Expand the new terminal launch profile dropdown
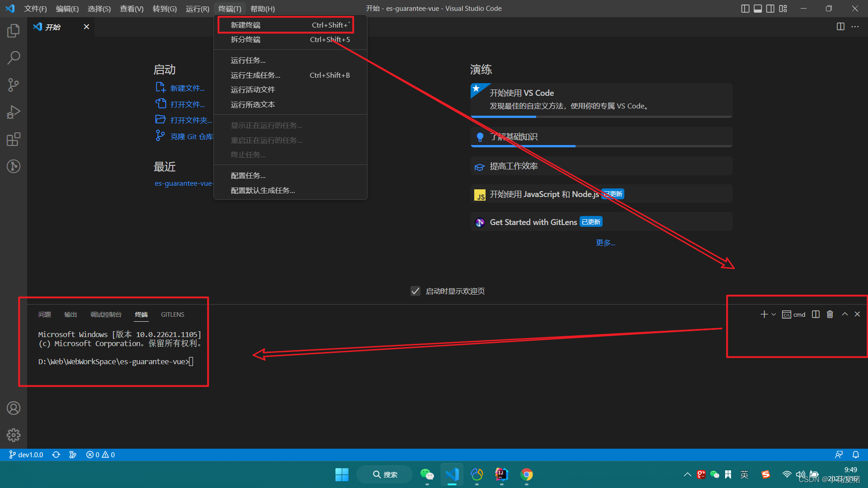 (774, 314)
